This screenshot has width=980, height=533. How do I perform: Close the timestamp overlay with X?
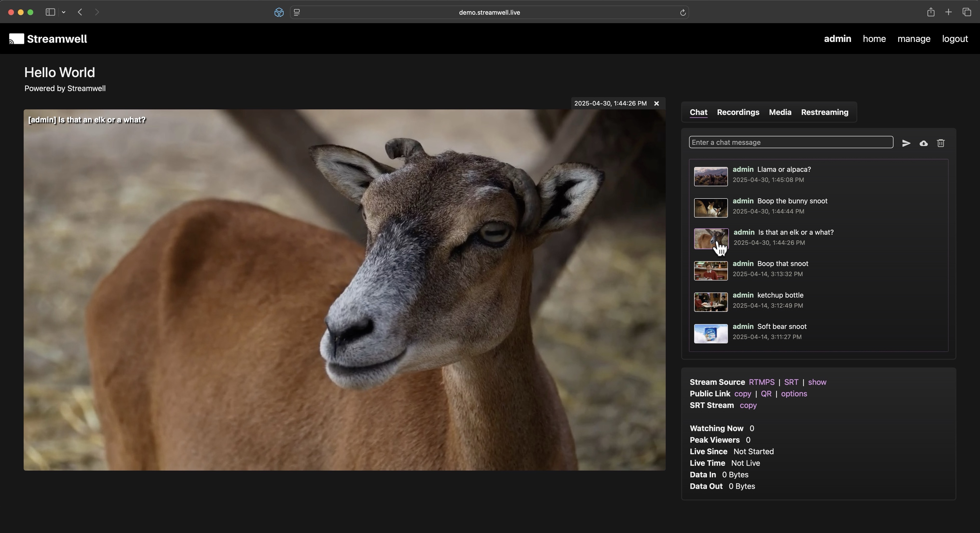pyautogui.click(x=657, y=103)
